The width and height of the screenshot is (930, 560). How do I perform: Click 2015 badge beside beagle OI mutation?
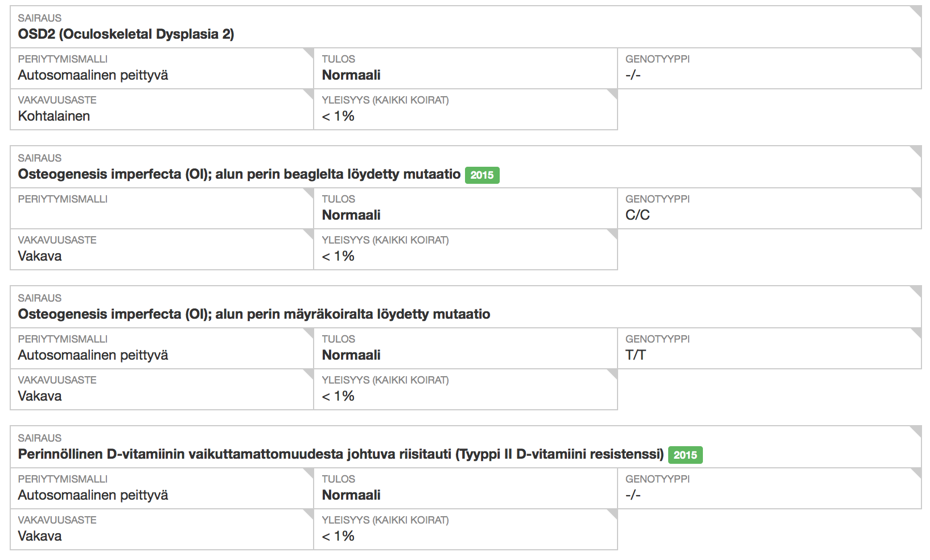(482, 175)
